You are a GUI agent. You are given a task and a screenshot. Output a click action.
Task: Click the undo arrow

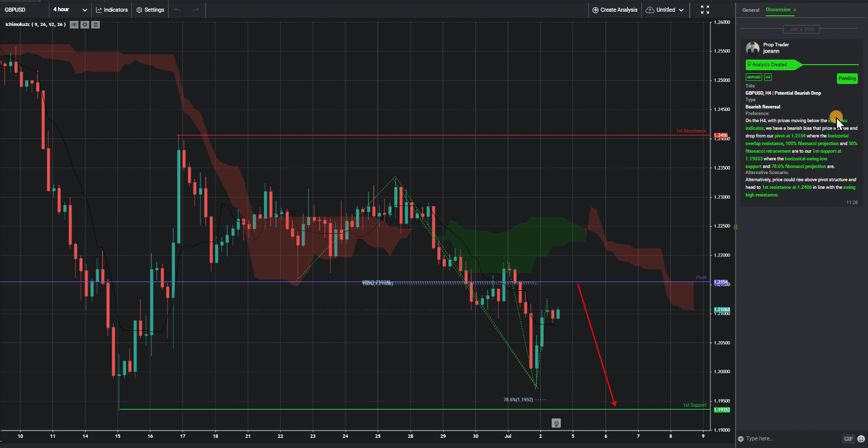click(177, 10)
